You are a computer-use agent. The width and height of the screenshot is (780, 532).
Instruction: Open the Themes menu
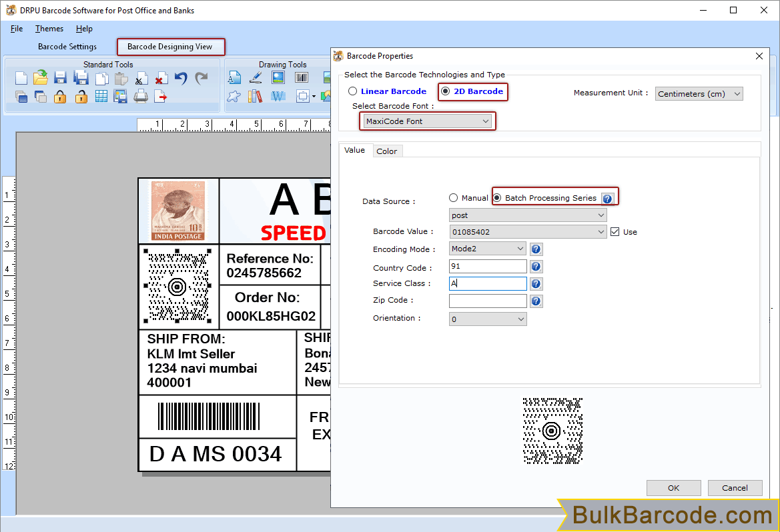(x=49, y=29)
